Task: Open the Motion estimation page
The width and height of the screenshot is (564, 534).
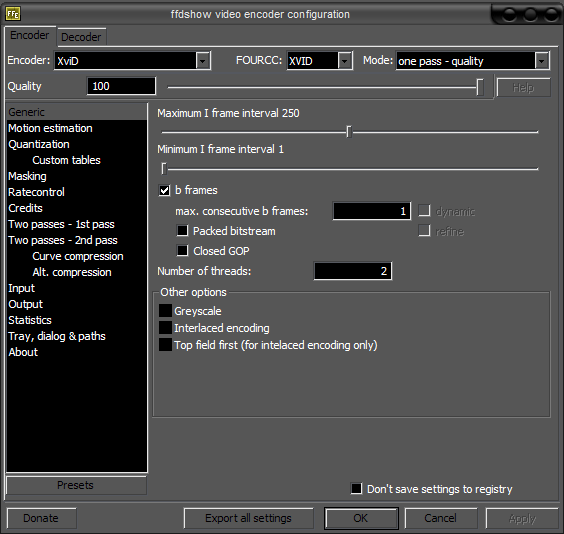Action: click(77, 128)
